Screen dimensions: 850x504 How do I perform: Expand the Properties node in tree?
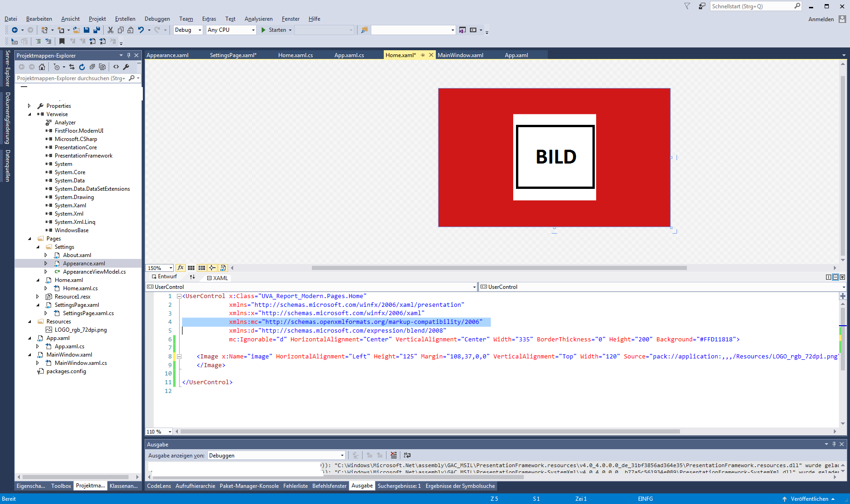pos(29,106)
